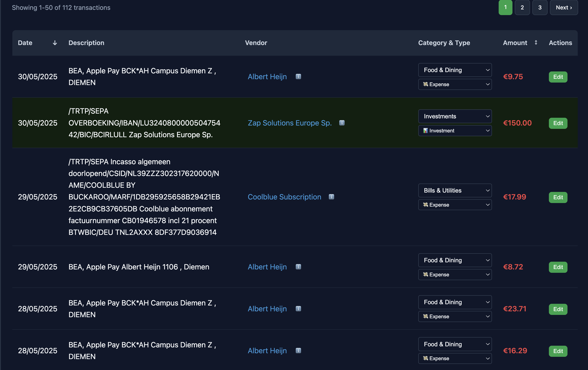Image resolution: width=588 pixels, height=370 pixels.
Task: Go to pagination page 3
Action: 540,7
